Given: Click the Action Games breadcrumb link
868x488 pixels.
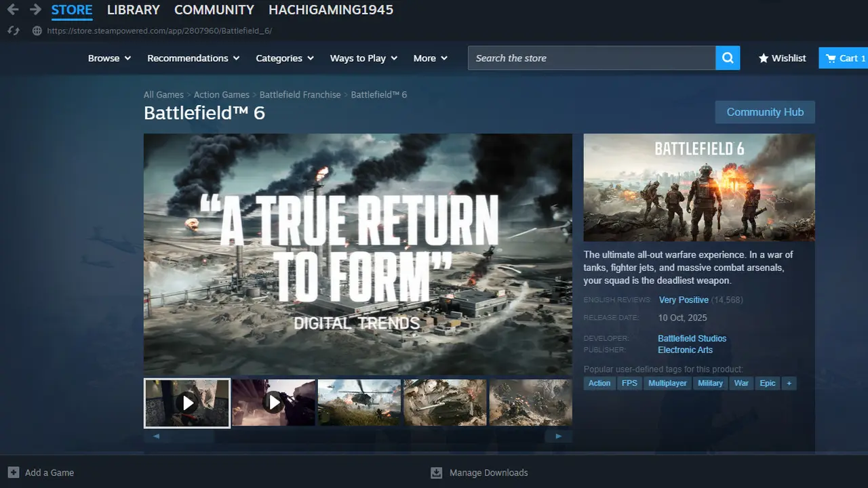Looking at the screenshot, I should point(222,95).
